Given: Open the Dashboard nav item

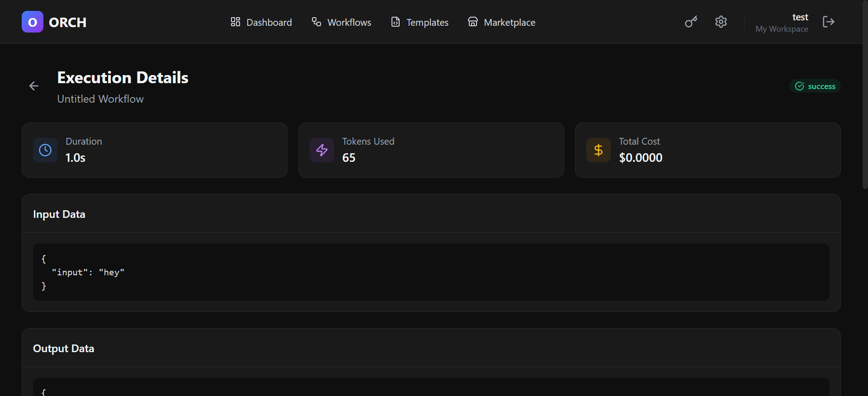Looking at the screenshot, I should (261, 22).
